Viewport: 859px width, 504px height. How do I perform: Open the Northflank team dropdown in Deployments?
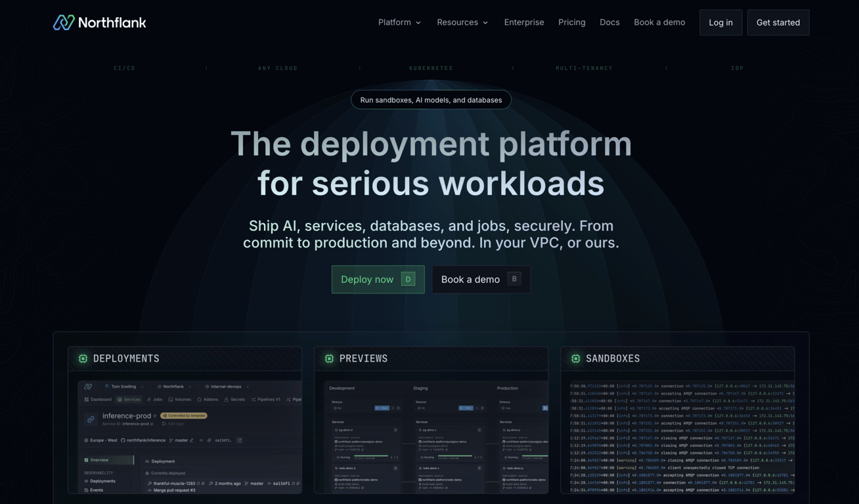tap(174, 387)
